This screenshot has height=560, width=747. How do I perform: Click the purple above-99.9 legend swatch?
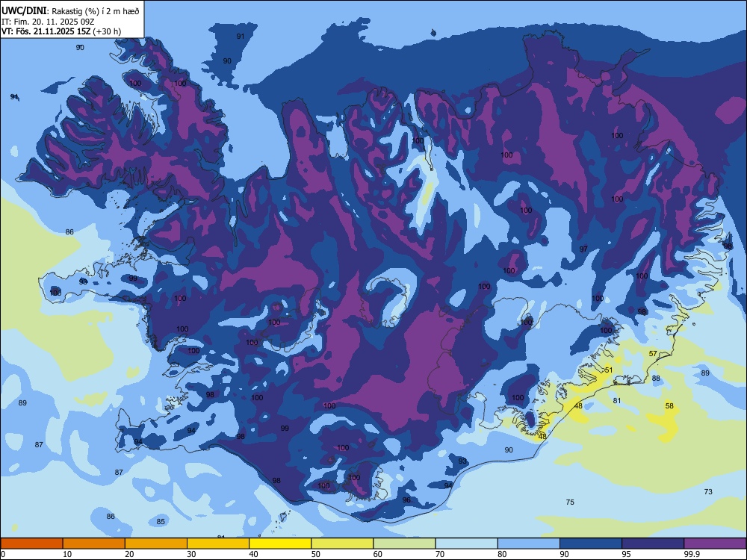coord(715,544)
